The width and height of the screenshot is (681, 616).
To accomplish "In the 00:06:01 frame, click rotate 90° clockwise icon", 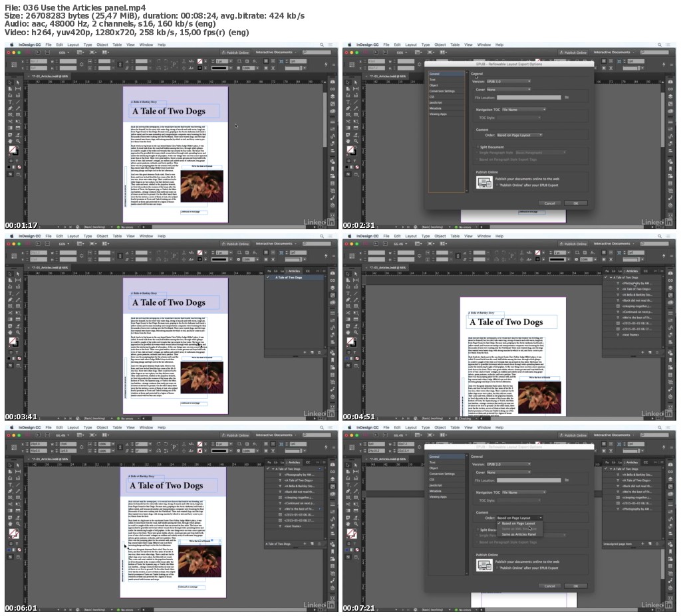I will (159, 444).
